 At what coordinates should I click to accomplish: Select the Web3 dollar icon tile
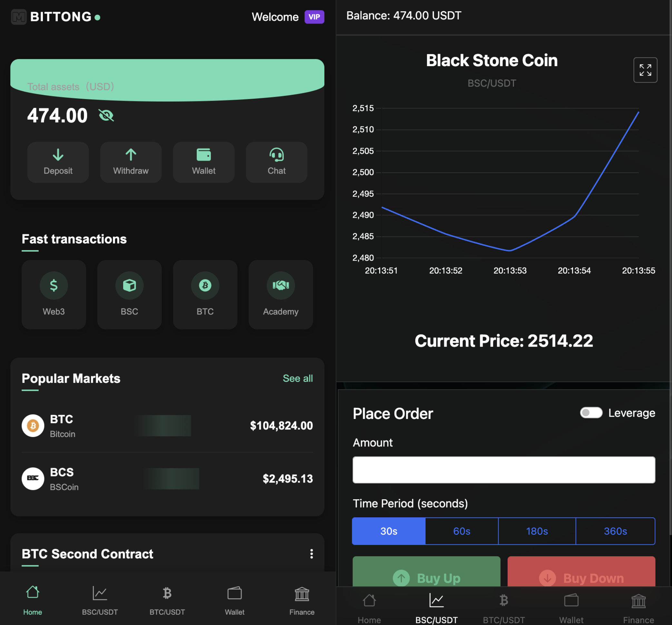point(54,286)
